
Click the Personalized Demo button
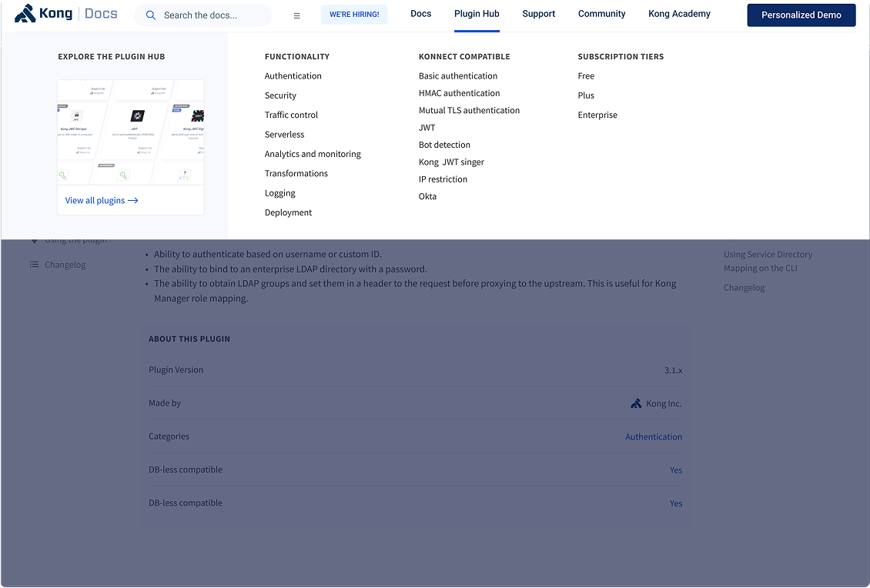(x=801, y=15)
